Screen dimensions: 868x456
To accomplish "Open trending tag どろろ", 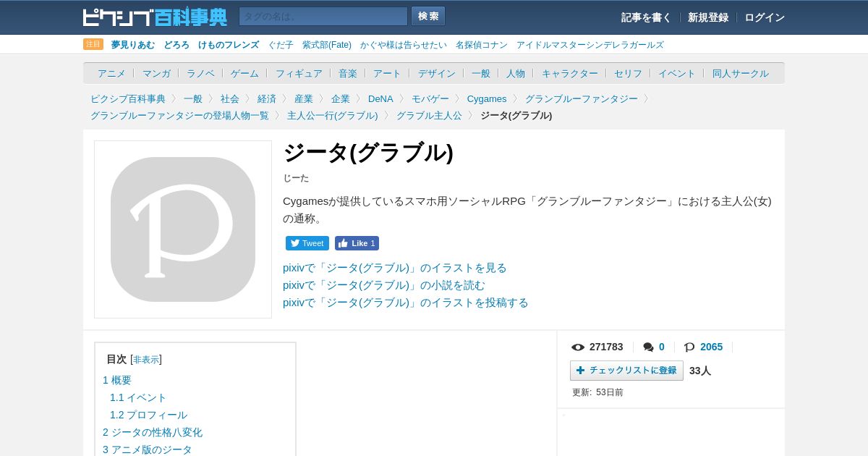I will coord(176,45).
